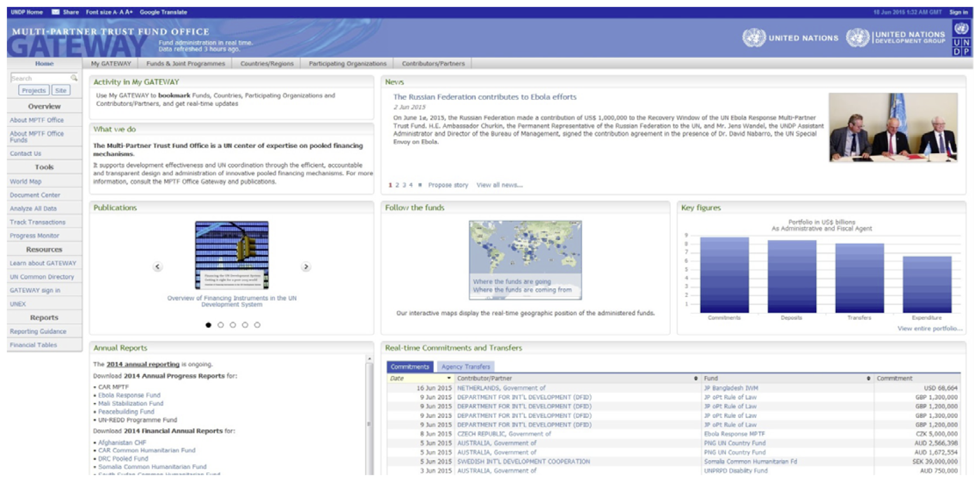Click the Site search button
This screenshot has height=491, width=980.
tap(61, 91)
